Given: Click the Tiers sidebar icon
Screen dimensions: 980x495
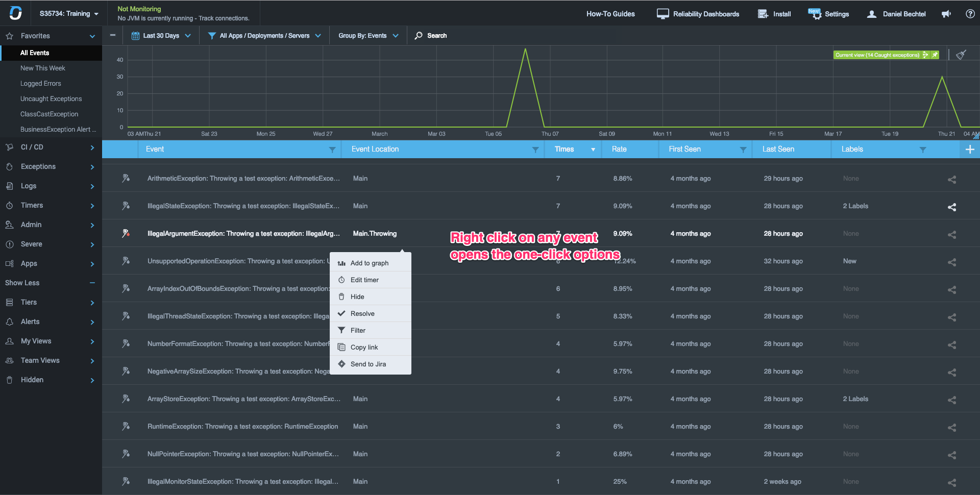Looking at the screenshot, I should [x=9, y=302].
